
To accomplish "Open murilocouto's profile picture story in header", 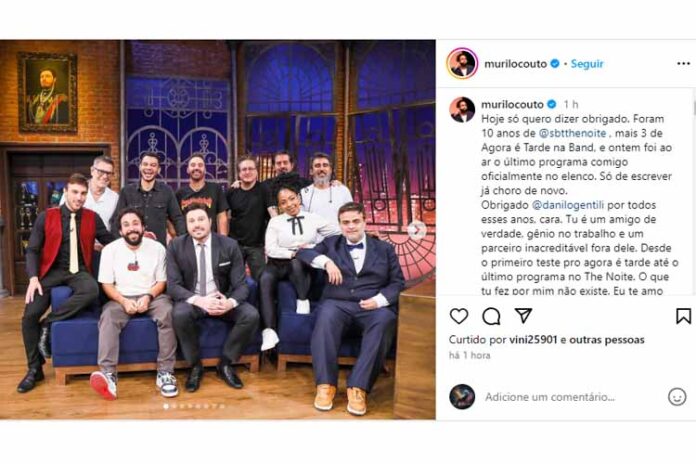I will pos(462,63).
